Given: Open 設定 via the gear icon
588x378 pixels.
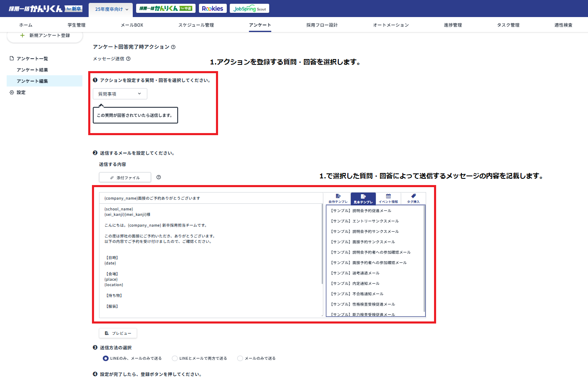Looking at the screenshot, I should coord(12,92).
